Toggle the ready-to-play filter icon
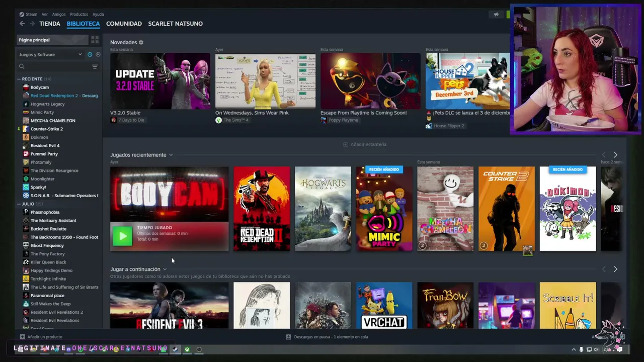Viewport: 644px width, 362px height. click(x=98, y=54)
